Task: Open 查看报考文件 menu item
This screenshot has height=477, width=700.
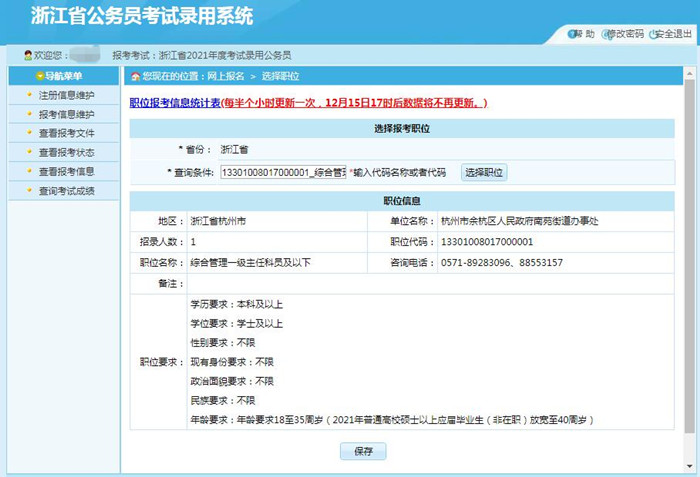Action: click(67, 133)
